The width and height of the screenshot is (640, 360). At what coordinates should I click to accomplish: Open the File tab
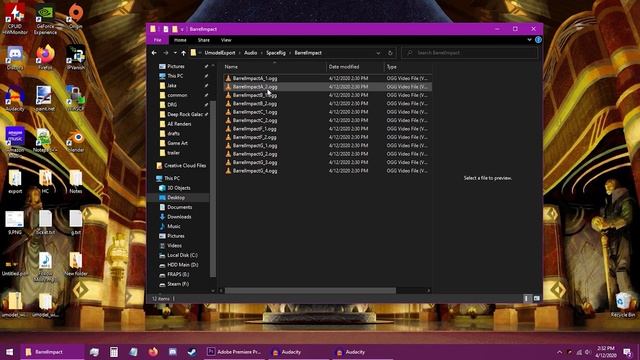(158, 40)
